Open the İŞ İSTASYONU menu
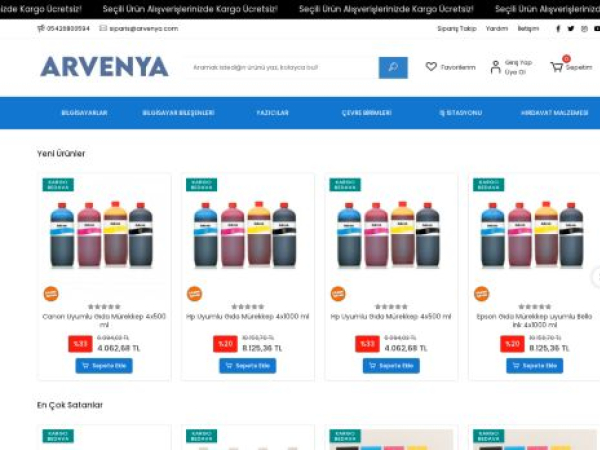Screen dimensions: 600x450 461,113
